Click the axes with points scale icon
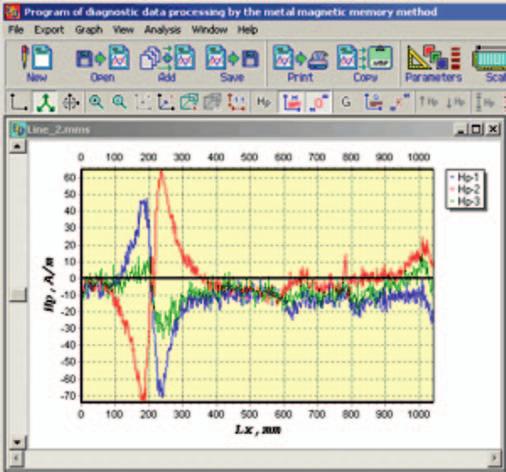Viewport: 506px width, 472px height. tap(166, 102)
